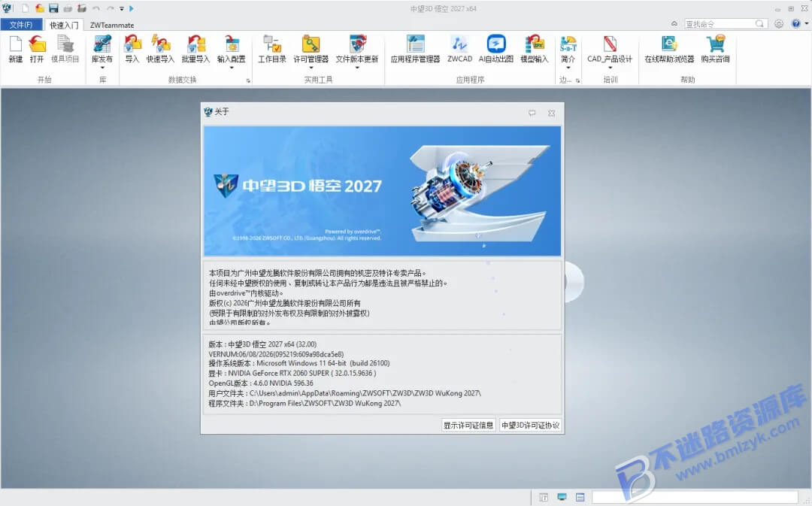Click the blue play arrow in quick access toolbar
This screenshot has width=812, height=506.
[x=132, y=8]
